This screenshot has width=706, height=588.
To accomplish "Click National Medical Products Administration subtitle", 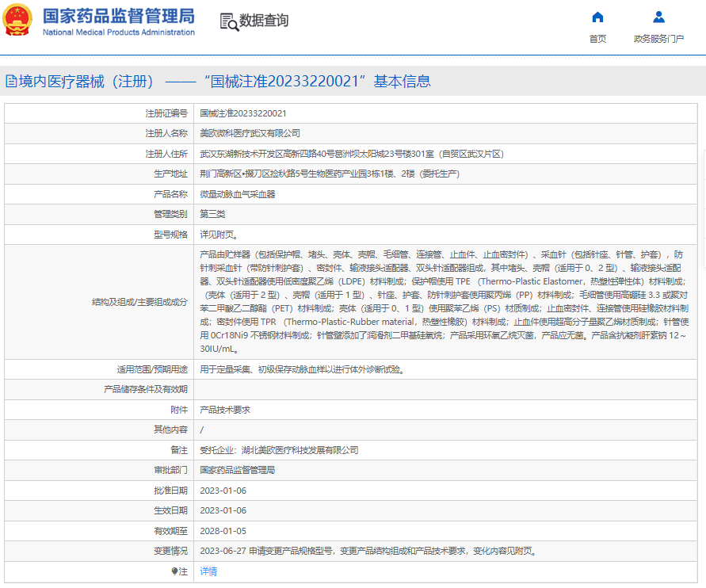I will click(x=119, y=32).
